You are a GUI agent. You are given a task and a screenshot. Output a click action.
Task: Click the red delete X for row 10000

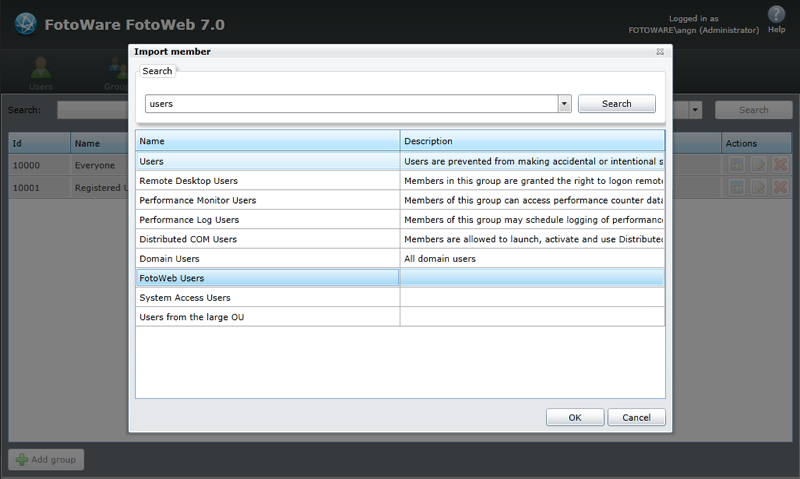pyautogui.click(x=780, y=165)
